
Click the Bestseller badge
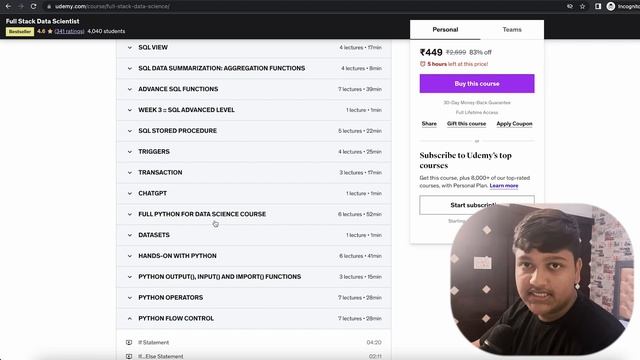point(20,31)
